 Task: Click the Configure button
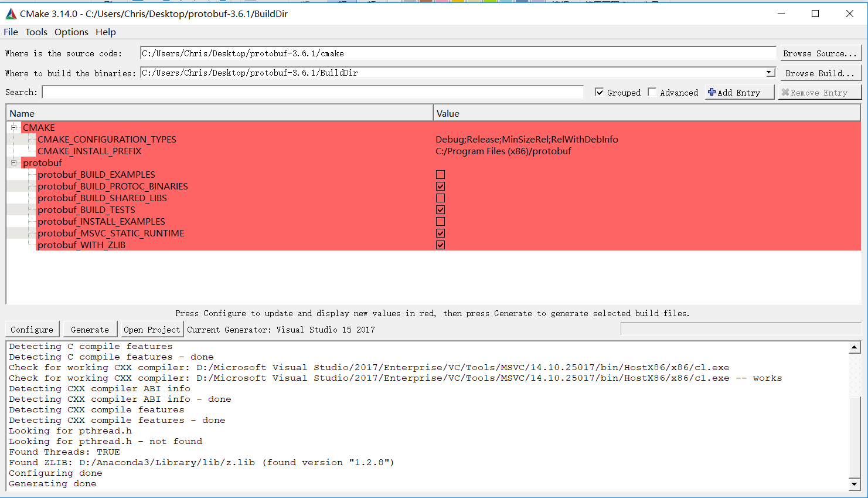click(x=32, y=330)
